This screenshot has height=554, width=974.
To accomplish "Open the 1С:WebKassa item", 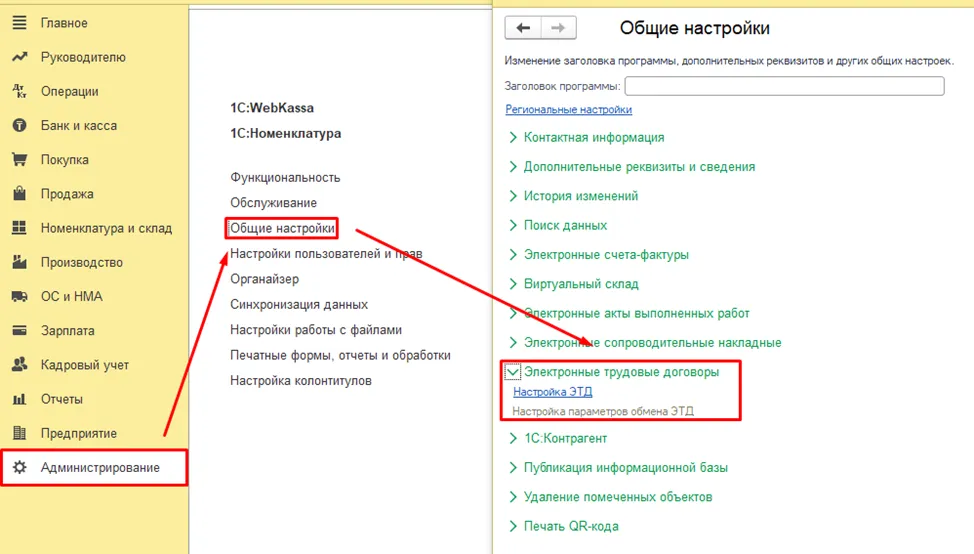I will click(272, 107).
